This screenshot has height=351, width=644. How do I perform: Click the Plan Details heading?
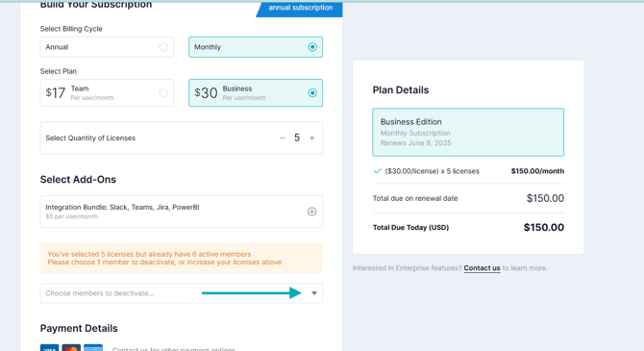tap(401, 90)
